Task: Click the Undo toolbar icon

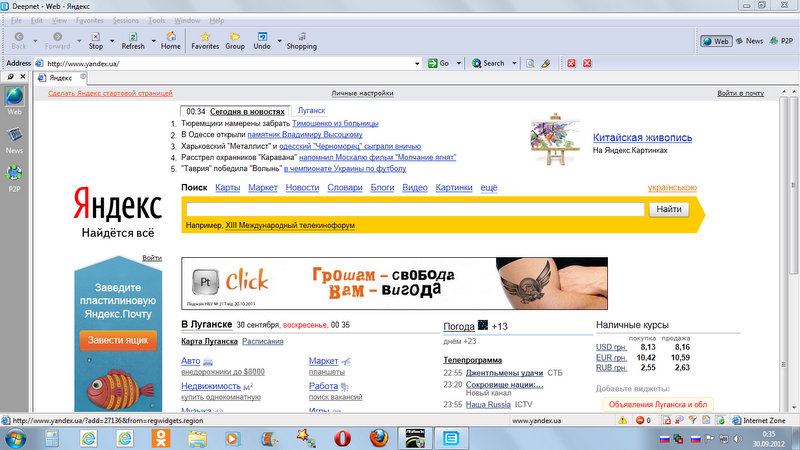Action: [262, 40]
